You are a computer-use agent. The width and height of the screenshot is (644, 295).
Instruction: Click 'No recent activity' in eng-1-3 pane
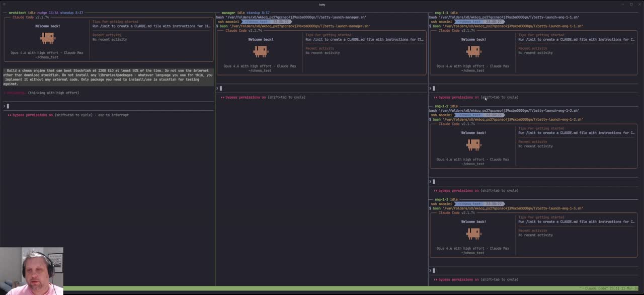(535, 235)
